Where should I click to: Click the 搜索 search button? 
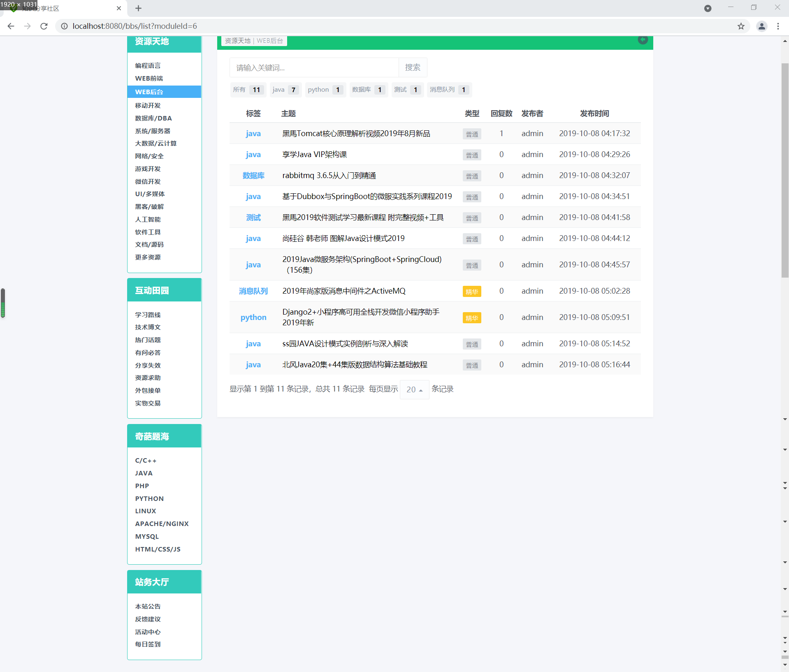pos(413,67)
